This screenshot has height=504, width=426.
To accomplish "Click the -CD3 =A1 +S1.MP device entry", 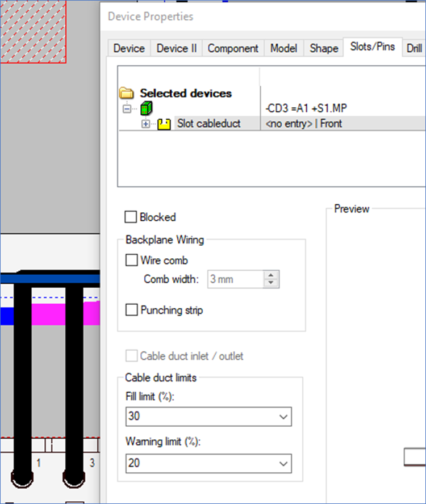I will [307, 108].
